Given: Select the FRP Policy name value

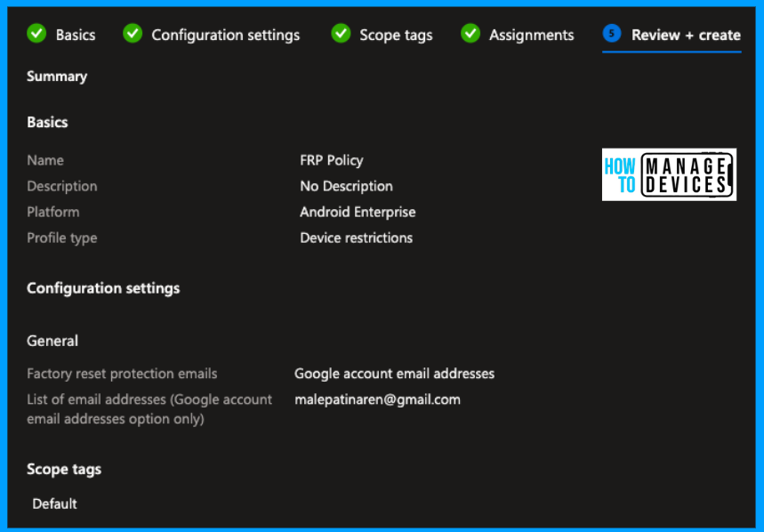Looking at the screenshot, I should [x=332, y=160].
